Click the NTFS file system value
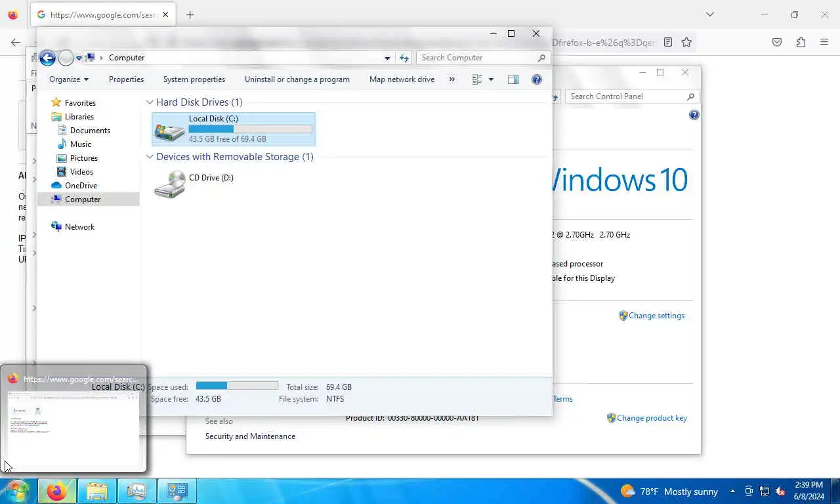 (x=335, y=399)
